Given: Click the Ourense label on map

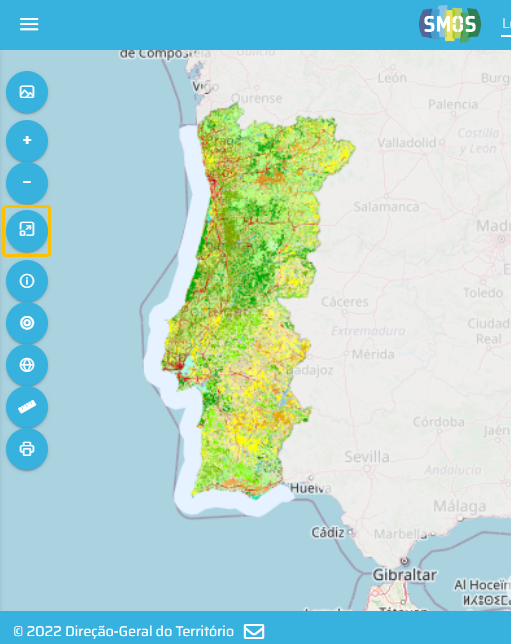Looking at the screenshot, I should point(257,98).
